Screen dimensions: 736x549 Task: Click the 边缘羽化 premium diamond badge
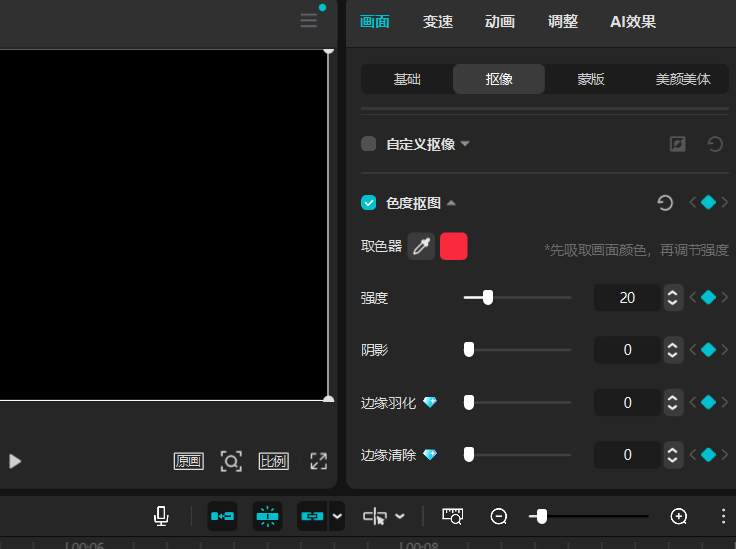coord(430,402)
